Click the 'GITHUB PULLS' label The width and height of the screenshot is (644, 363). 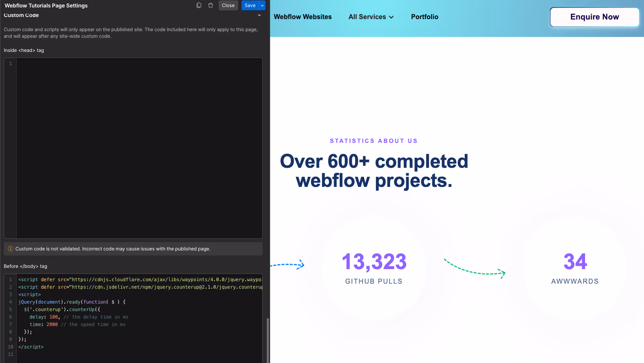coord(374,281)
